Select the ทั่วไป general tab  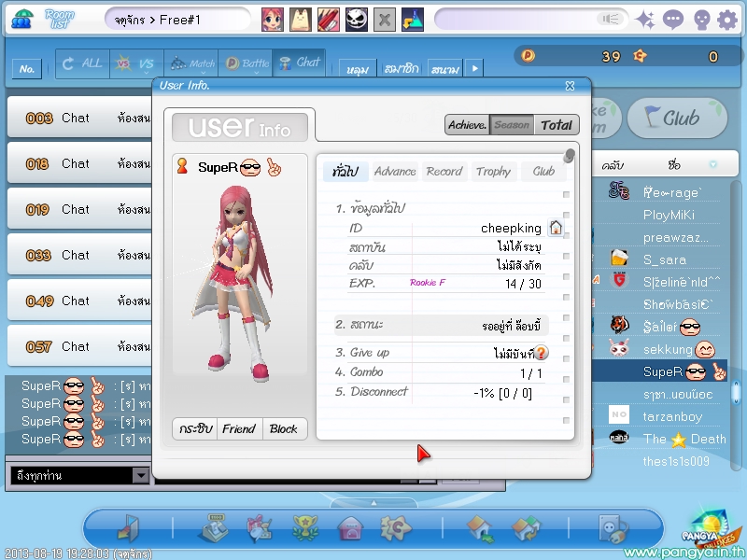coord(345,172)
